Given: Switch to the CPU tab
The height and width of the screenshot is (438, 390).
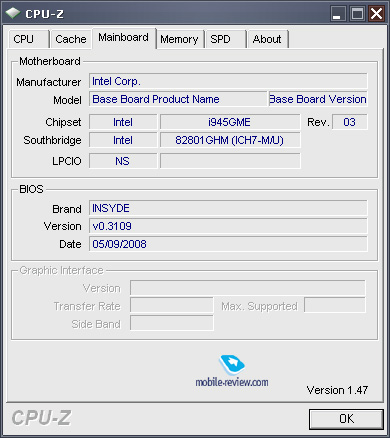Looking at the screenshot, I should (x=29, y=39).
